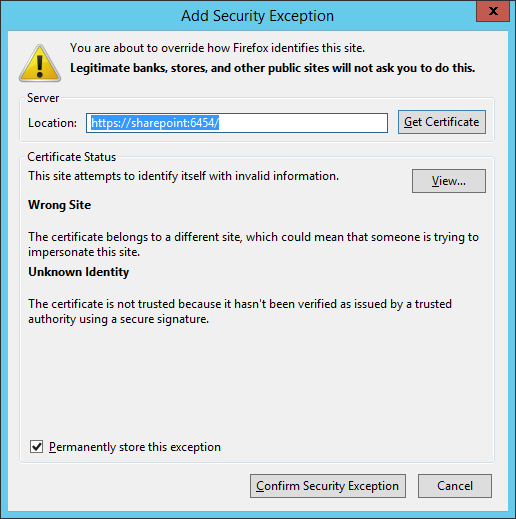Click the bold Legitimate banks warning text

pos(272,68)
